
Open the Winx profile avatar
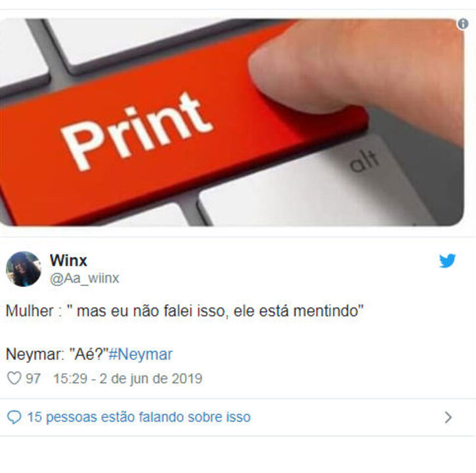(x=24, y=269)
